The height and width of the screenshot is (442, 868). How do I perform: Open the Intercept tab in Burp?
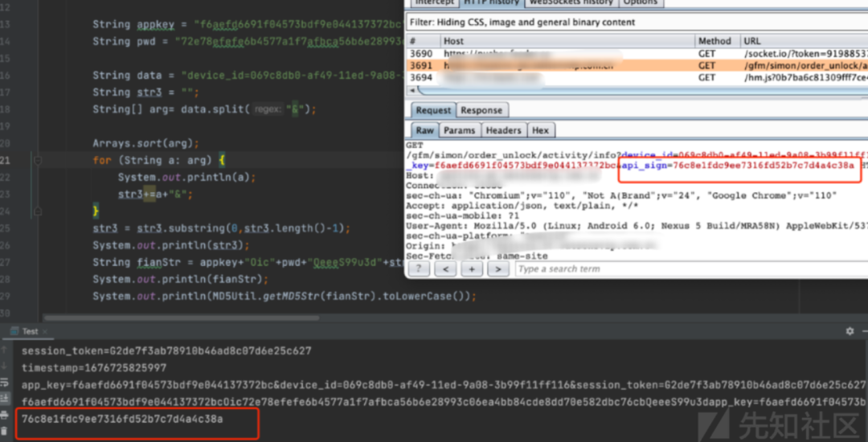[433, 2]
